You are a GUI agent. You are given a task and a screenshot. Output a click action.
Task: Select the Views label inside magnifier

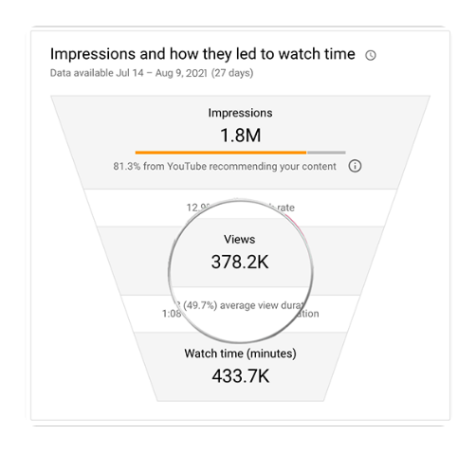pyautogui.click(x=239, y=239)
